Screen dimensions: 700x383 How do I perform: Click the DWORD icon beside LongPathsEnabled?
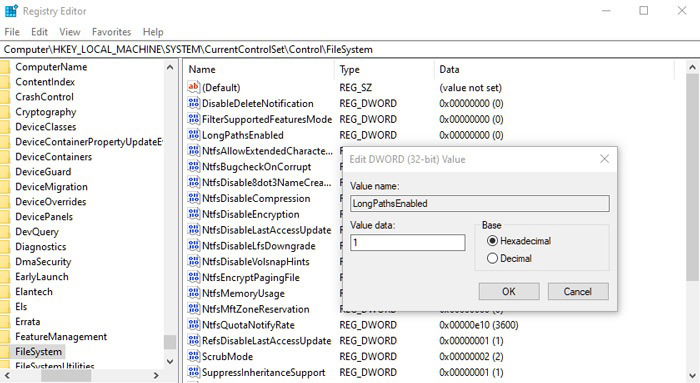coord(193,135)
